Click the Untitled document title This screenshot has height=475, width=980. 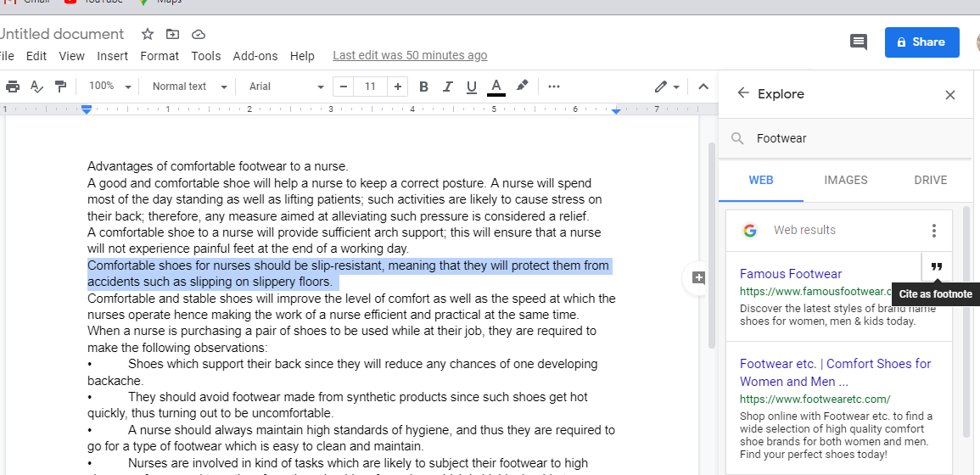[61, 34]
